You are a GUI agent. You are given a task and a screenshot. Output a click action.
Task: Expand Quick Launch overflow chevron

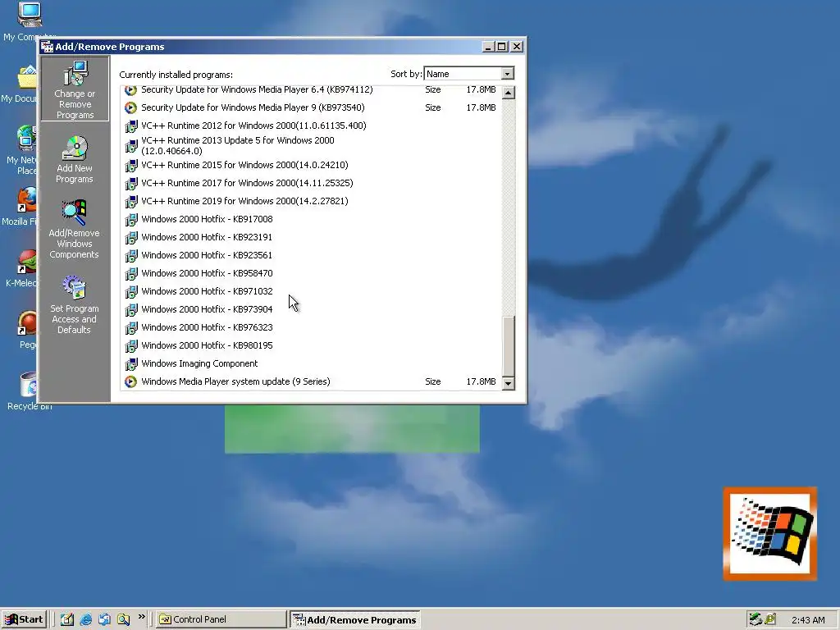(x=141, y=617)
